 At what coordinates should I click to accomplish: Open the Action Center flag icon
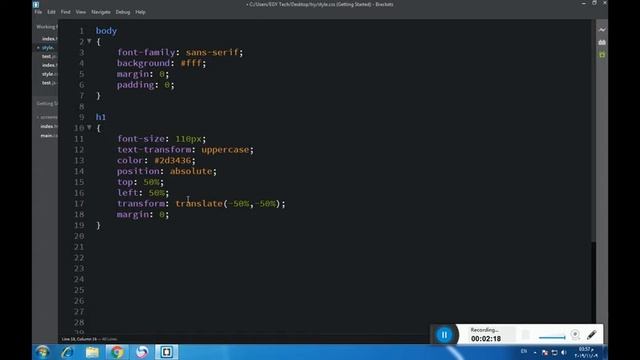[545, 352]
